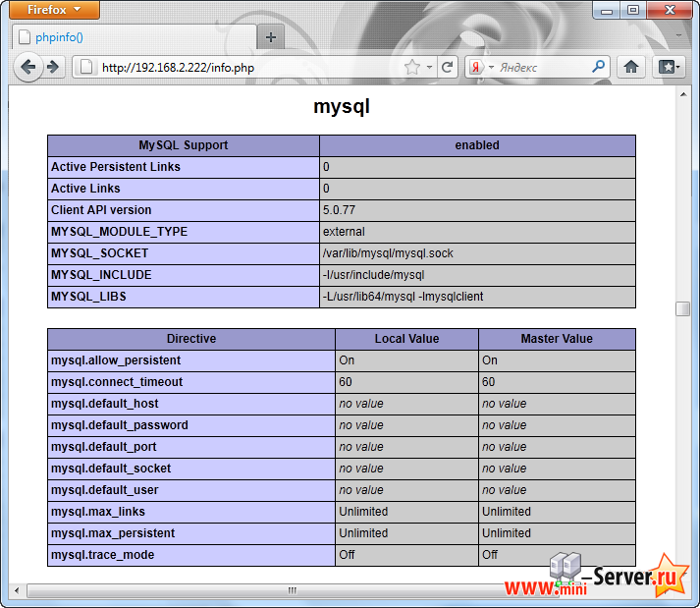The image size is (700, 608).
Task: Maximize the Firefox window
Action: point(632,10)
